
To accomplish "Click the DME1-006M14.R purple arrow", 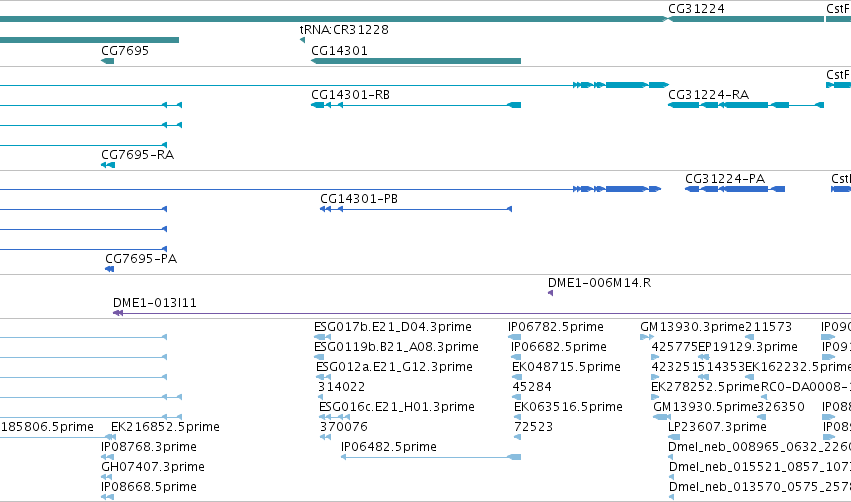I will click(x=550, y=293).
